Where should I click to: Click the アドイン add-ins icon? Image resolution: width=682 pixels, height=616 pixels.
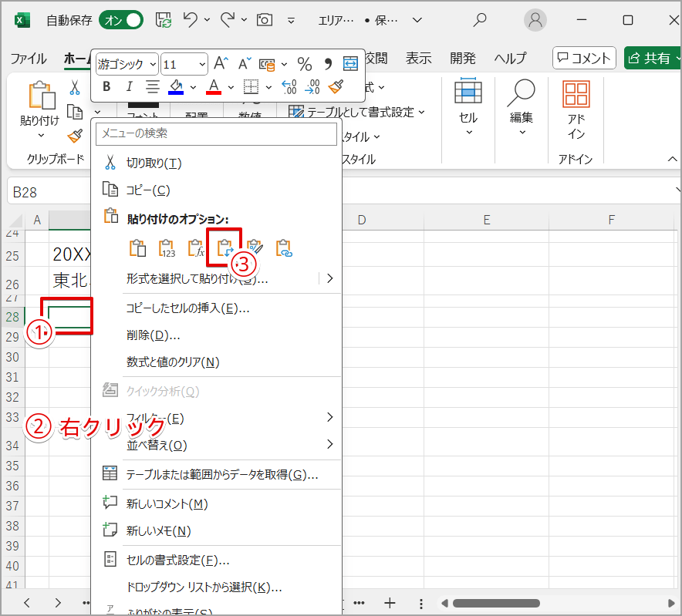click(x=576, y=94)
